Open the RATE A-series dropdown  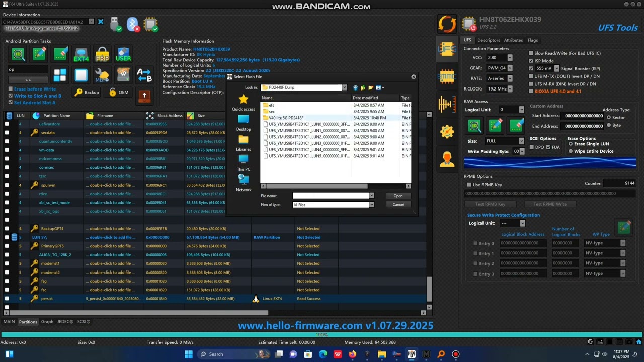tap(510, 78)
